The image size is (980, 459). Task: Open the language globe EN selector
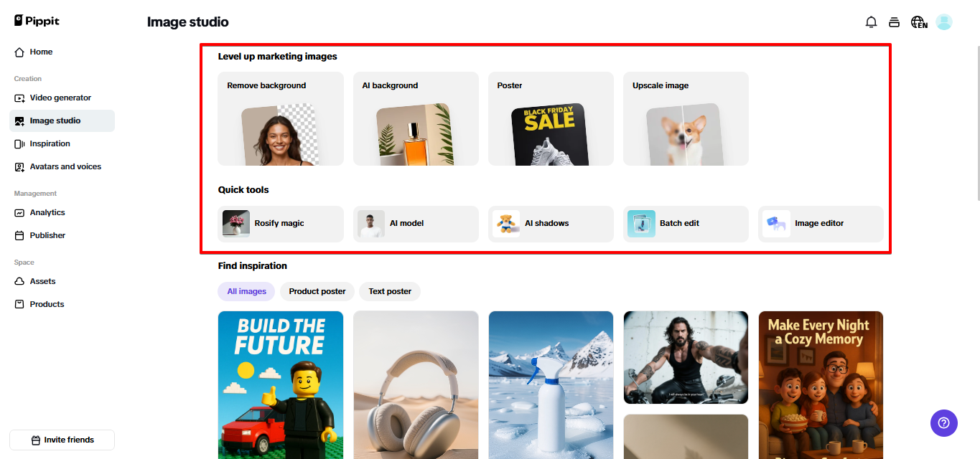click(919, 22)
